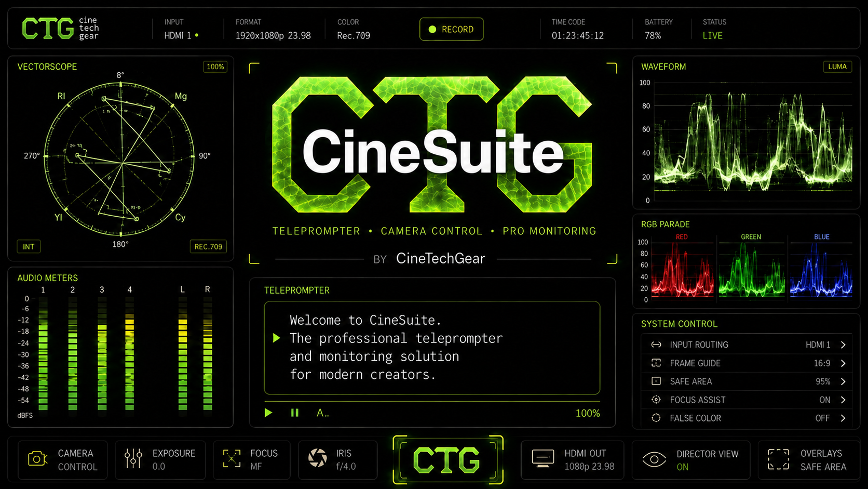
Task: Click the teleprompter script text area
Action: pos(432,348)
